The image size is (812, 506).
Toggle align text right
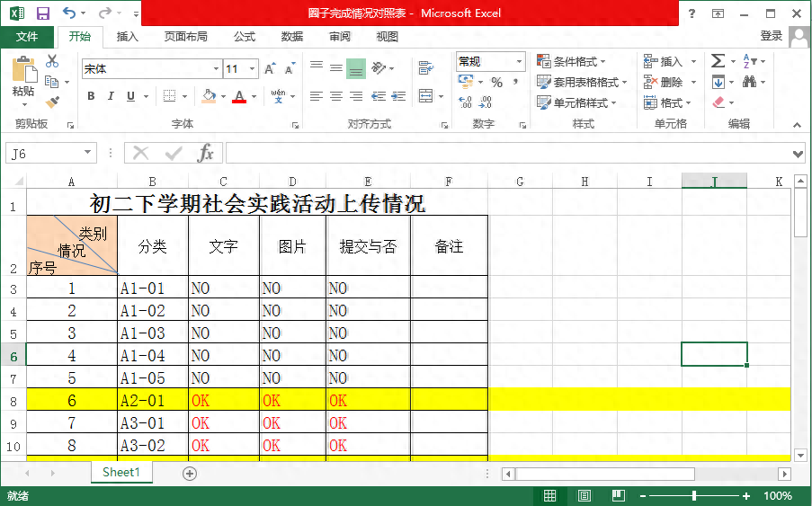tap(356, 95)
